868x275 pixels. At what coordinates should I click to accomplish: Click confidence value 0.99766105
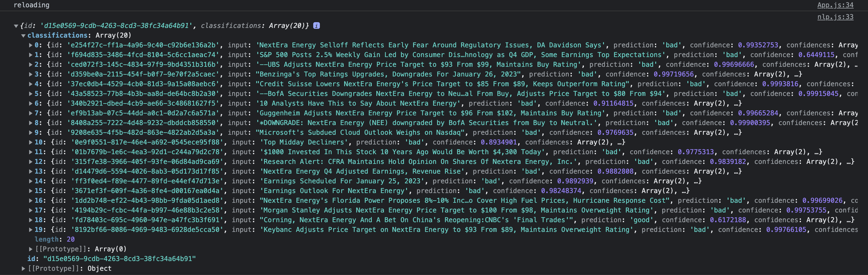[786, 229]
